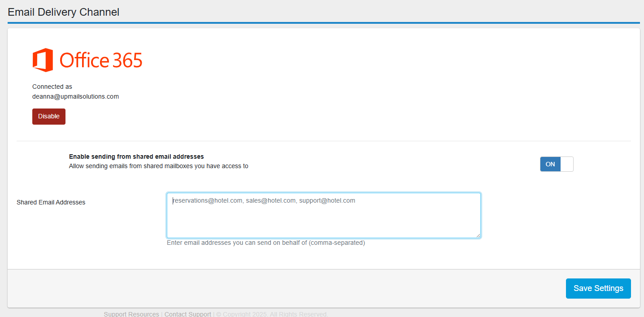Image resolution: width=644 pixels, height=317 pixels.
Task: Open the Support Resources link
Action: [x=131, y=314]
